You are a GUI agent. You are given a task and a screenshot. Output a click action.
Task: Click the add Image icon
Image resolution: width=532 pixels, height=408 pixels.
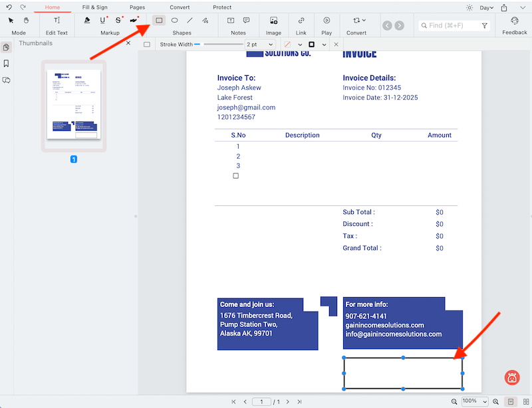pyautogui.click(x=273, y=21)
